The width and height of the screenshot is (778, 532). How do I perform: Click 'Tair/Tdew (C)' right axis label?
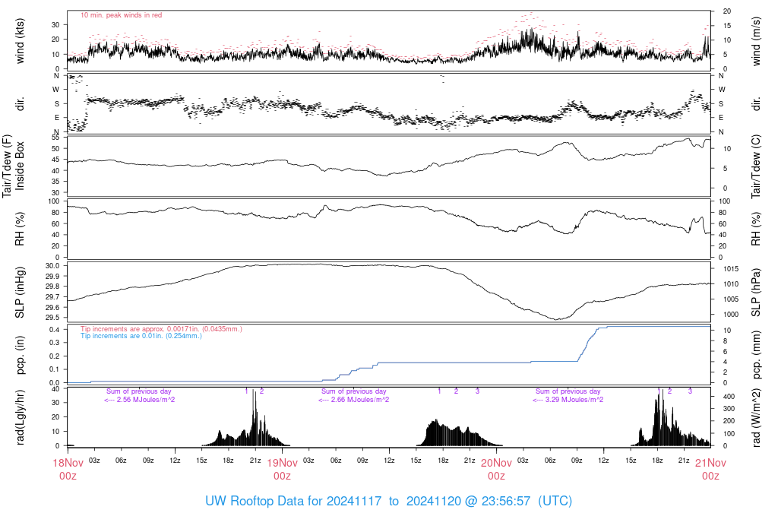[x=756, y=166]
